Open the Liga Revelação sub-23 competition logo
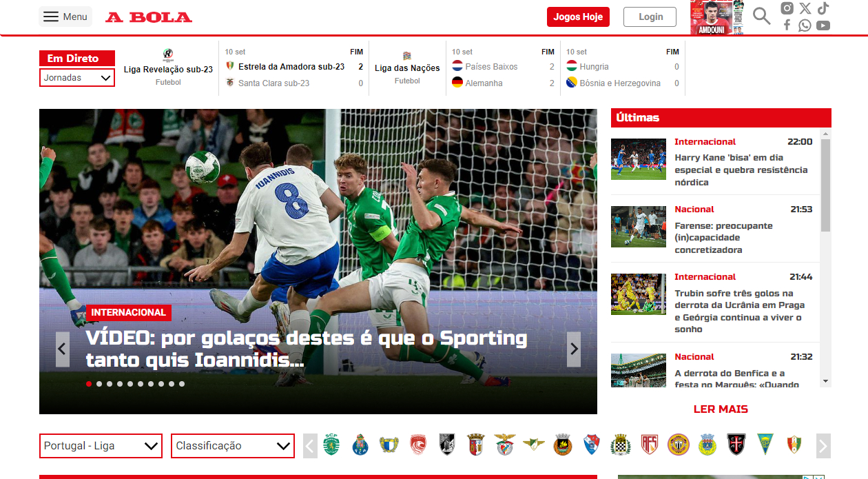 pos(168,54)
